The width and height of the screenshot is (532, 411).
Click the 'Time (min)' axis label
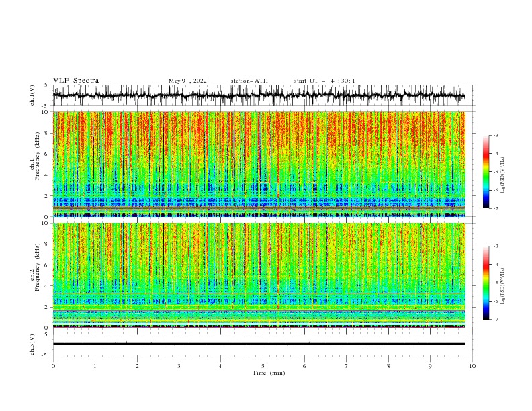click(269, 373)
